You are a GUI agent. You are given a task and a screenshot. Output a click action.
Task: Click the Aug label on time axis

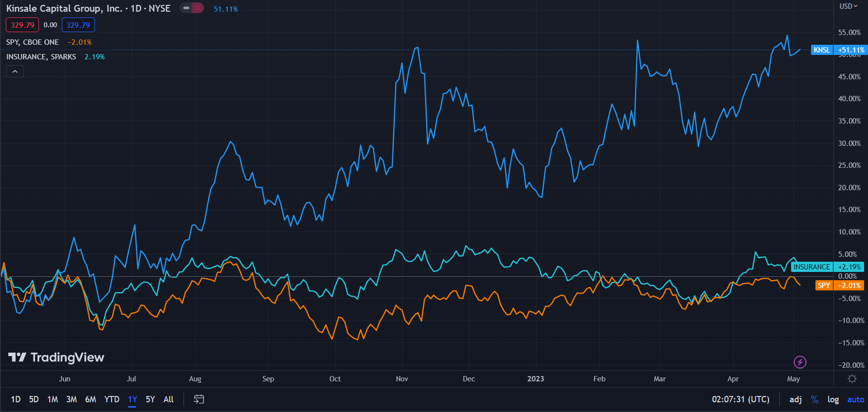(x=195, y=379)
